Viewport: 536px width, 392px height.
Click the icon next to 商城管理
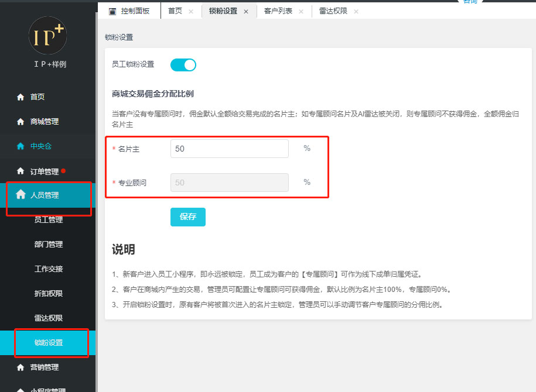[21, 122]
